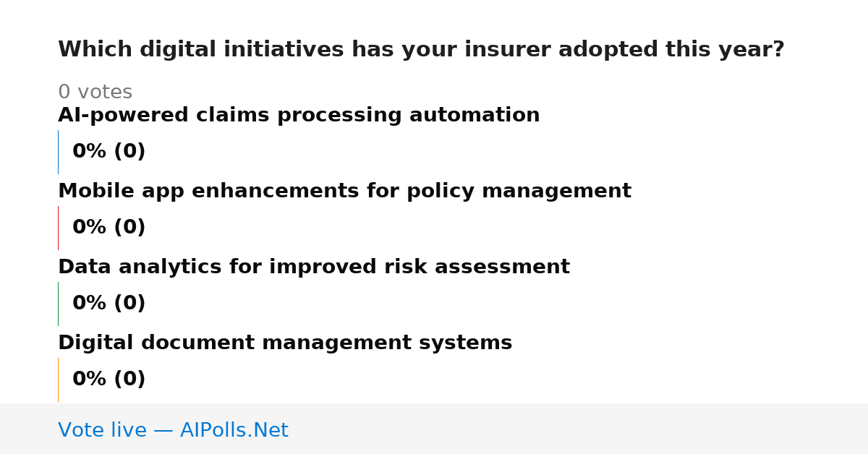This screenshot has width=868, height=454.
Task: Click the blue bar for AI-powered claims
Action: pos(58,152)
